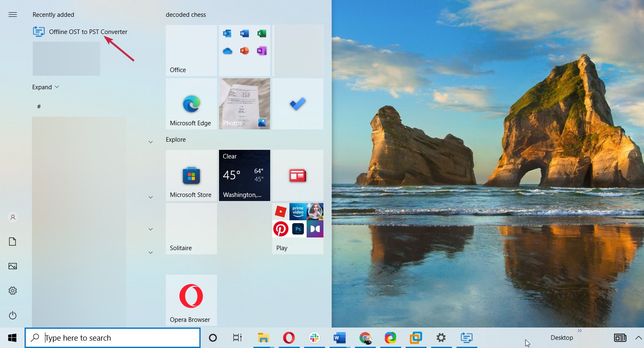The image size is (644, 348).
Task: Click the orange and blue overlapping squares taskbar icon
Action: [416, 338]
